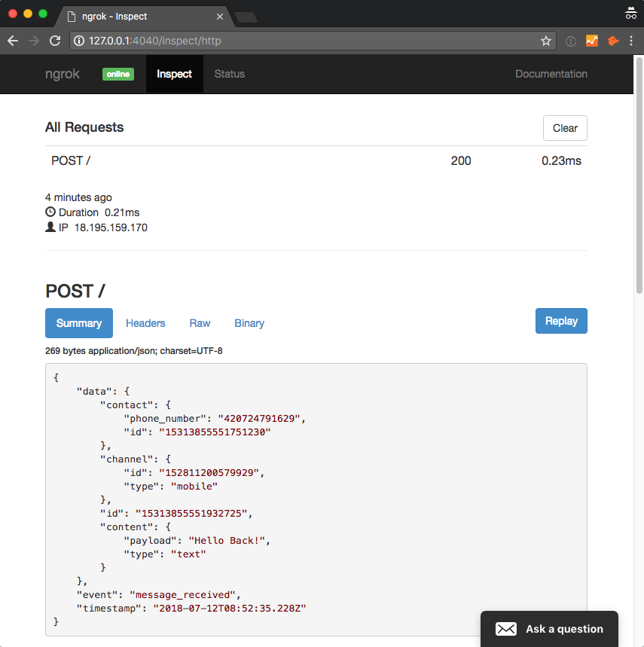This screenshot has width=644, height=647.
Task: Click the ngrok brand link
Action: (63, 74)
